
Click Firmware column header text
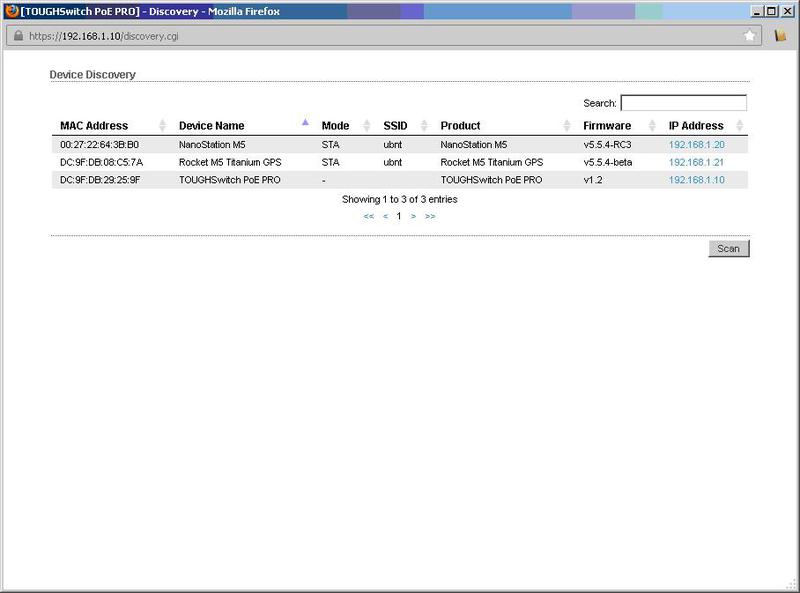[607, 126]
